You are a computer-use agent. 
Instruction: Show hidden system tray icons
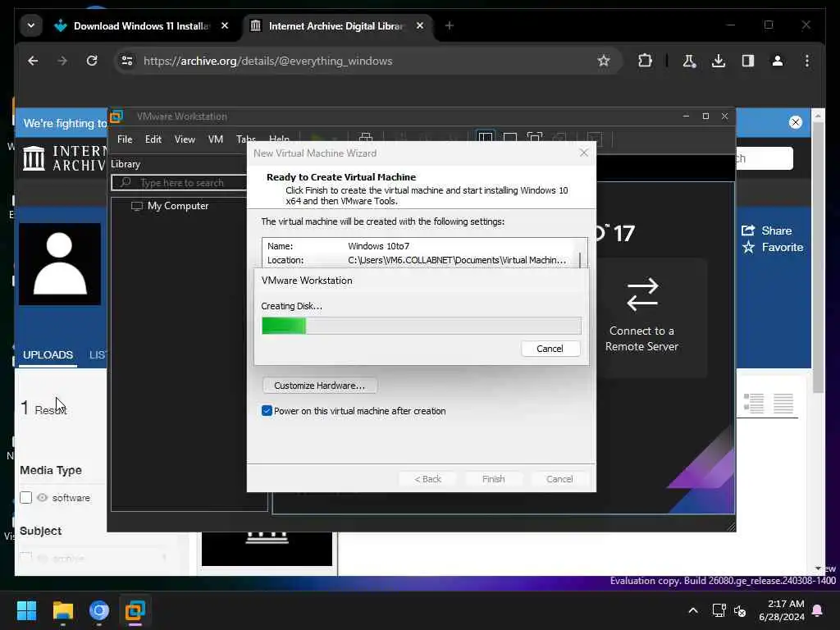tap(692, 610)
